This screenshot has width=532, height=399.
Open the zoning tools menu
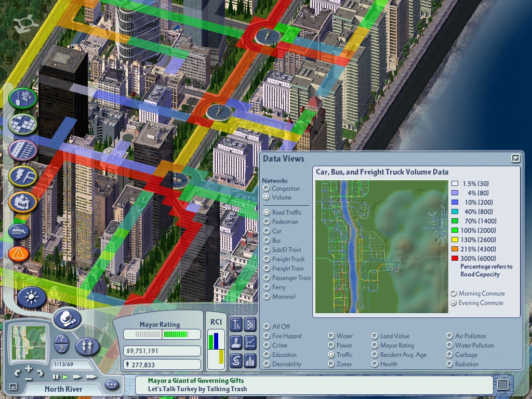pyautogui.click(x=23, y=124)
